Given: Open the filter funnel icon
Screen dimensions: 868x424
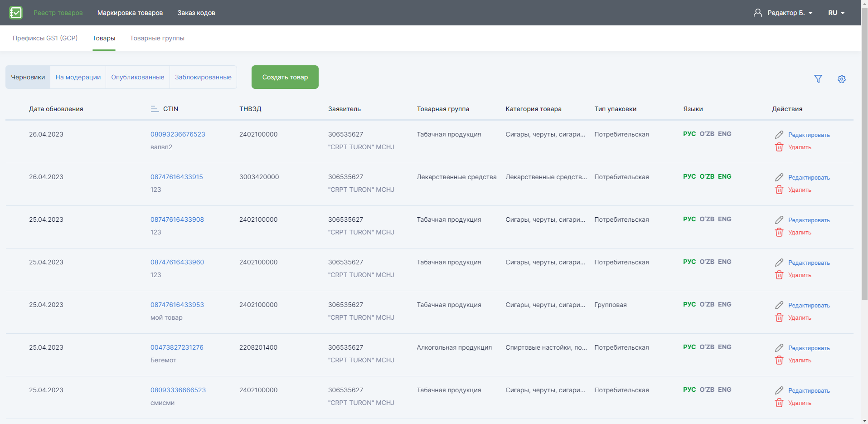Looking at the screenshot, I should (x=818, y=79).
